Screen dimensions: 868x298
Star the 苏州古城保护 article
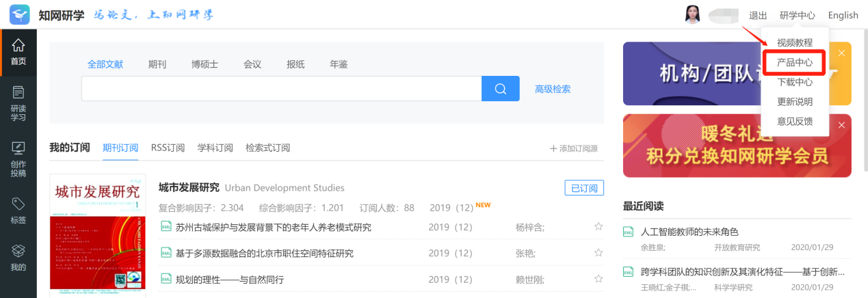coord(599,226)
